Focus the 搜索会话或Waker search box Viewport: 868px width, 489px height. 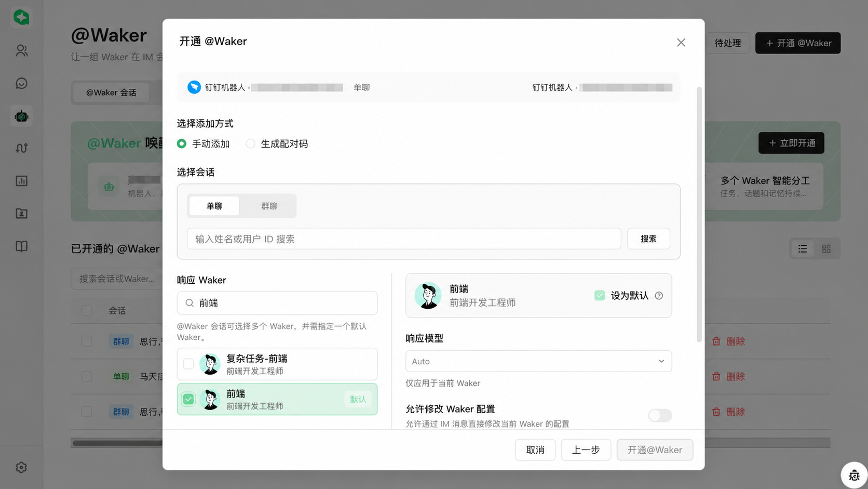[117, 279]
